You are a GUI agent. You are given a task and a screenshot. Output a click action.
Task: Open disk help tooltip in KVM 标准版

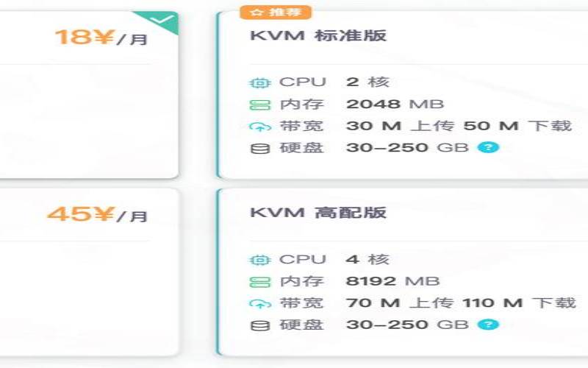pos(488,147)
